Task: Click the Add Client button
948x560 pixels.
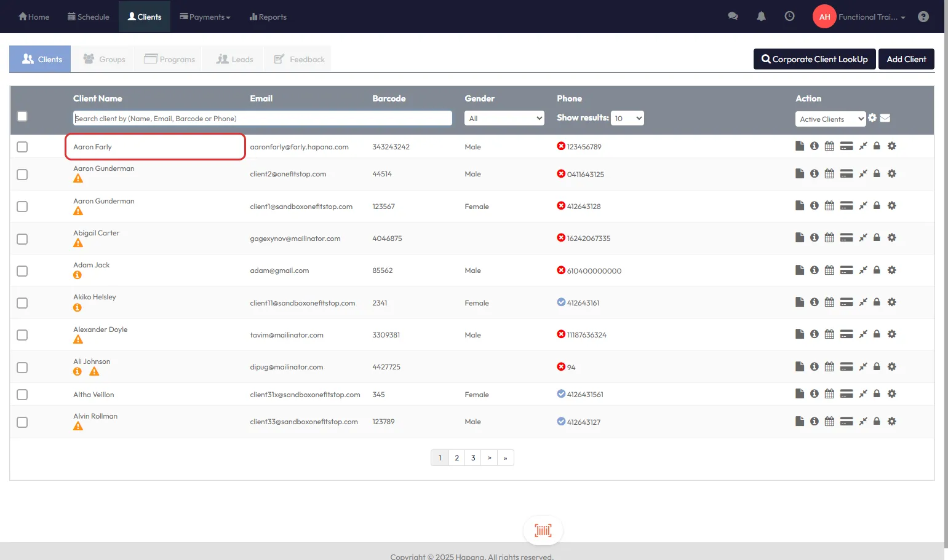Action: click(906, 59)
